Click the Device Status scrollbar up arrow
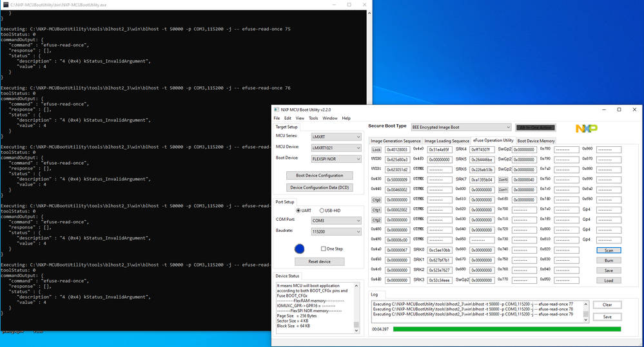The image size is (644, 347). pyautogui.click(x=356, y=285)
